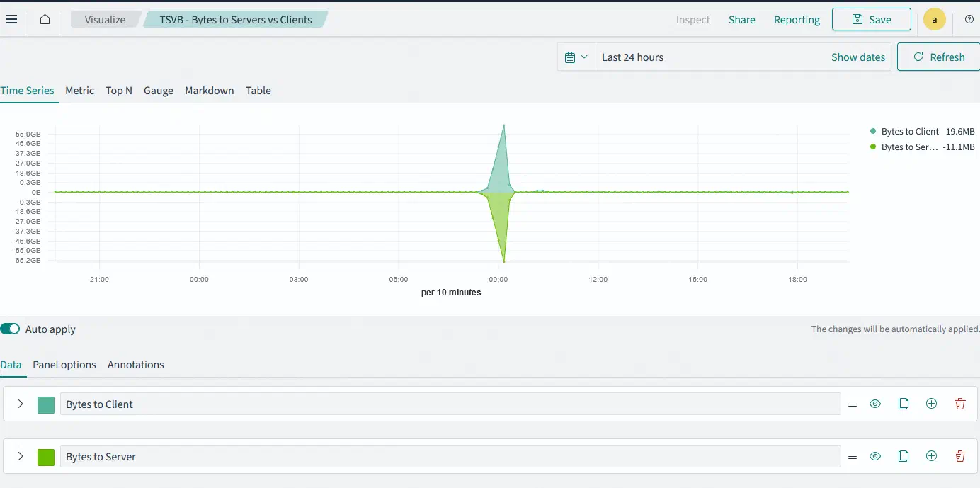Click the -11.1MB legend value
The width and height of the screenshot is (980, 488).
(x=959, y=147)
